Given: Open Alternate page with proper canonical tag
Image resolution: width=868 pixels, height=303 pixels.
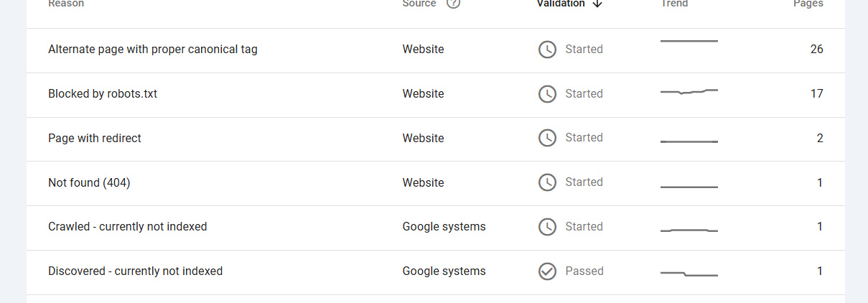Looking at the screenshot, I should (153, 50).
